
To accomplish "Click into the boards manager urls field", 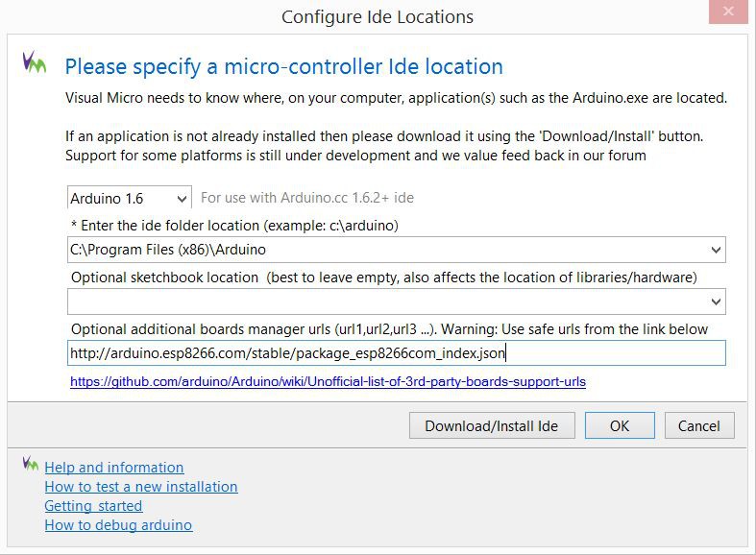I will coord(397,353).
